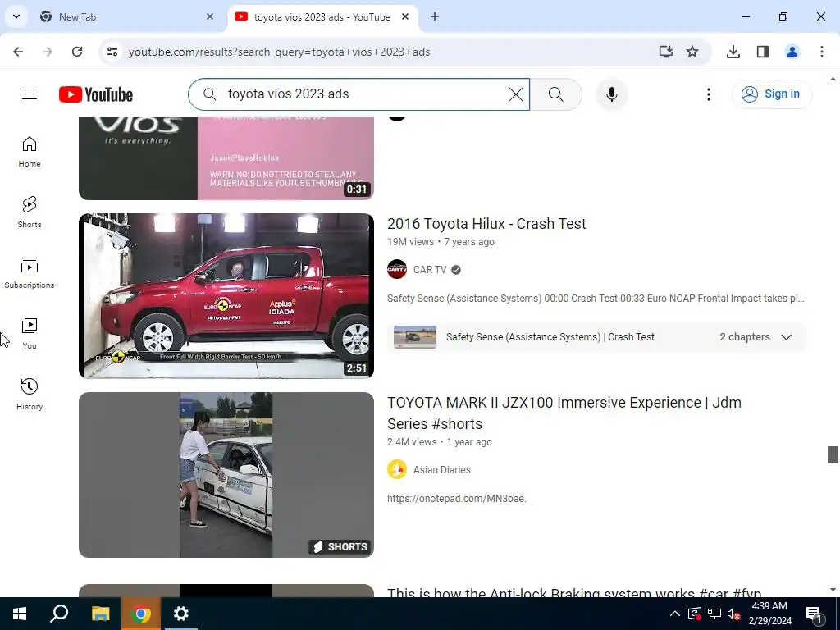Click title TOYOTA MARK II JZX100 Immersive Experience
The height and width of the screenshot is (630, 840).
point(564,413)
